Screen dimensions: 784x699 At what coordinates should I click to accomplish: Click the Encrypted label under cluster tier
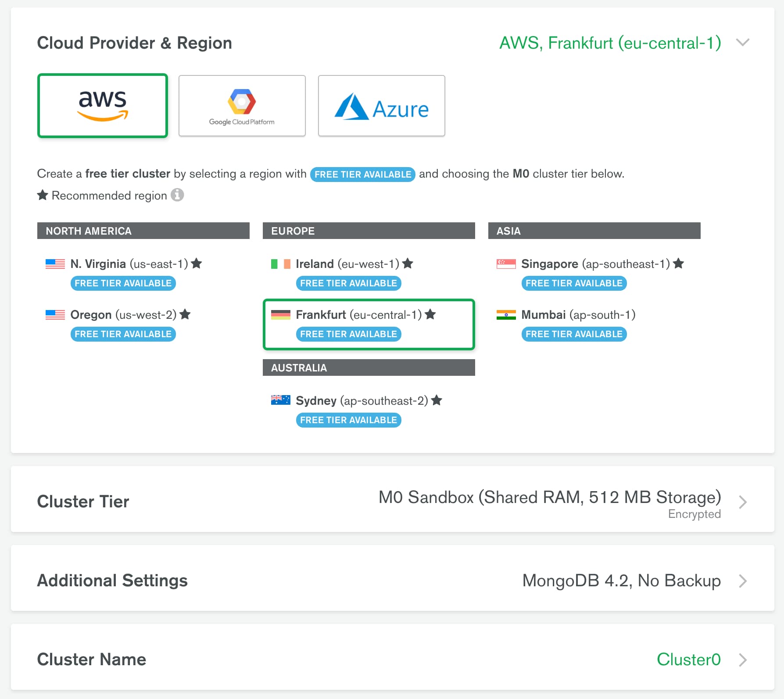click(695, 514)
